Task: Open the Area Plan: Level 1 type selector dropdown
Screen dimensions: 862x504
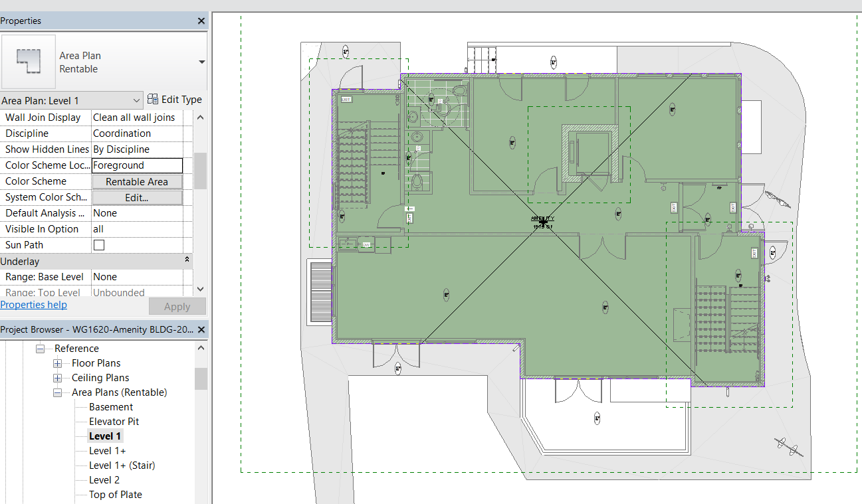Action: tap(138, 100)
